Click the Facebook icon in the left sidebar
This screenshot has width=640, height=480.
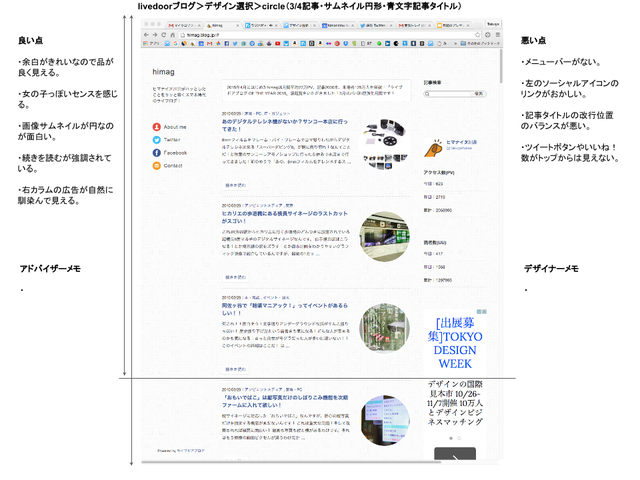tap(157, 153)
